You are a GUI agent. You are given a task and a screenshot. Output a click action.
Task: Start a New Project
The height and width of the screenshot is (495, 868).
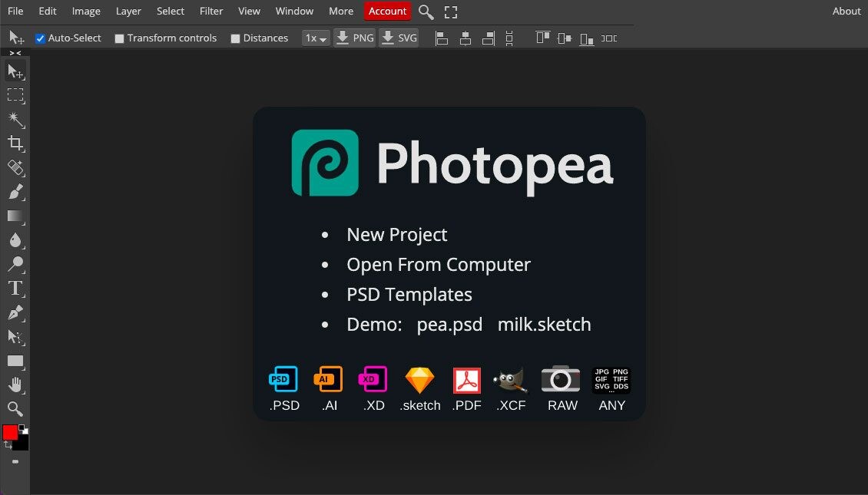pos(397,235)
